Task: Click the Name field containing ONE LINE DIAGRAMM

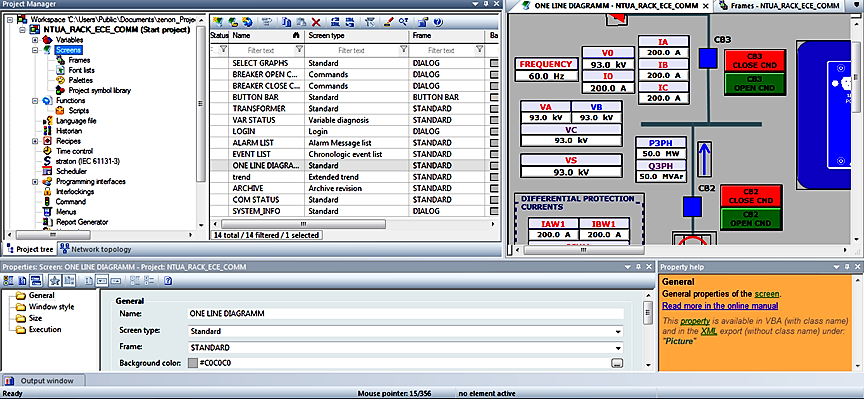Action: tap(405, 314)
